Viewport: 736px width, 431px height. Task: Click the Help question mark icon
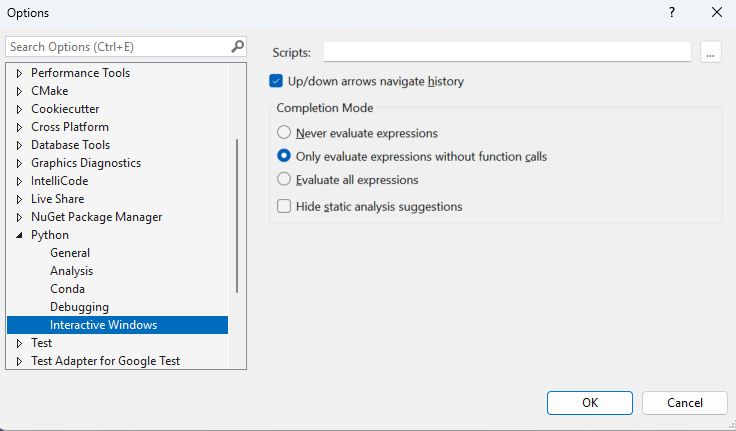pyautogui.click(x=669, y=13)
